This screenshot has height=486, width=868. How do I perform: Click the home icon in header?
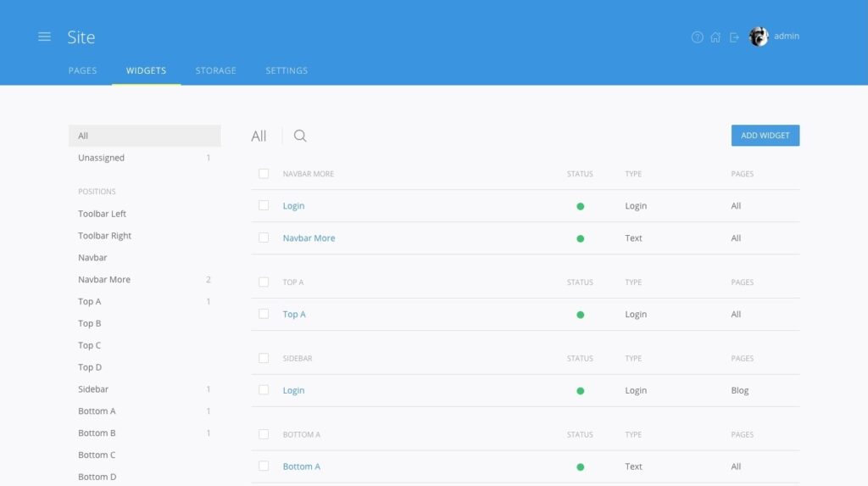[x=715, y=37]
